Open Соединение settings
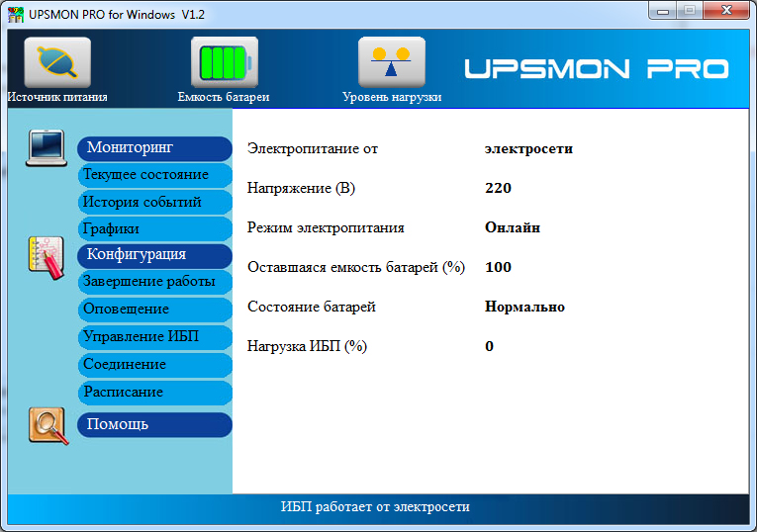 pos(154,365)
